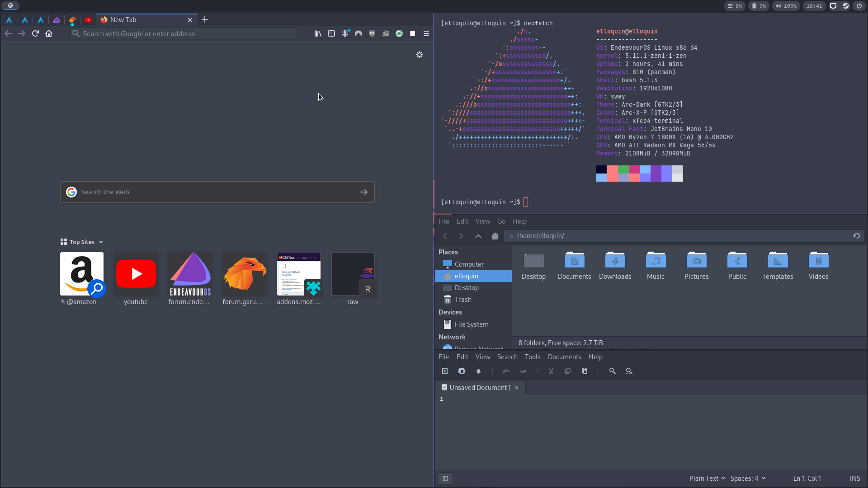Click find and replace icon in editor

pyautogui.click(x=629, y=371)
